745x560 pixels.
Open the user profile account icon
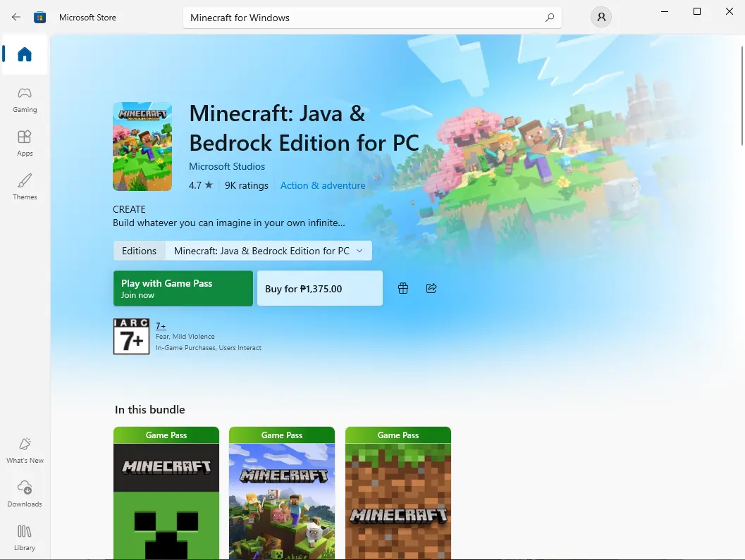601,17
